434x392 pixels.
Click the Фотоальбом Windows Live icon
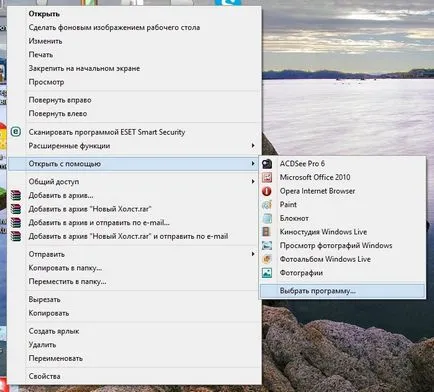pyautogui.click(x=267, y=259)
